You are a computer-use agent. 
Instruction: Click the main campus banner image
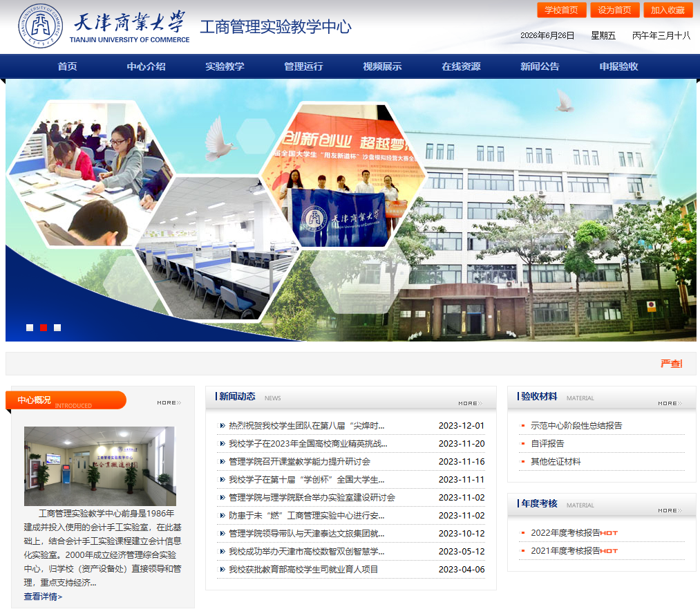[351, 210]
